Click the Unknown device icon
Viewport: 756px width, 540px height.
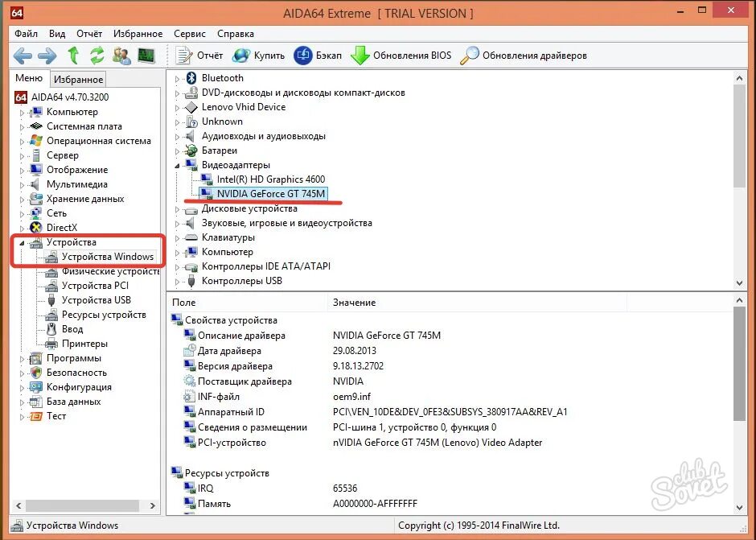tap(191, 122)
